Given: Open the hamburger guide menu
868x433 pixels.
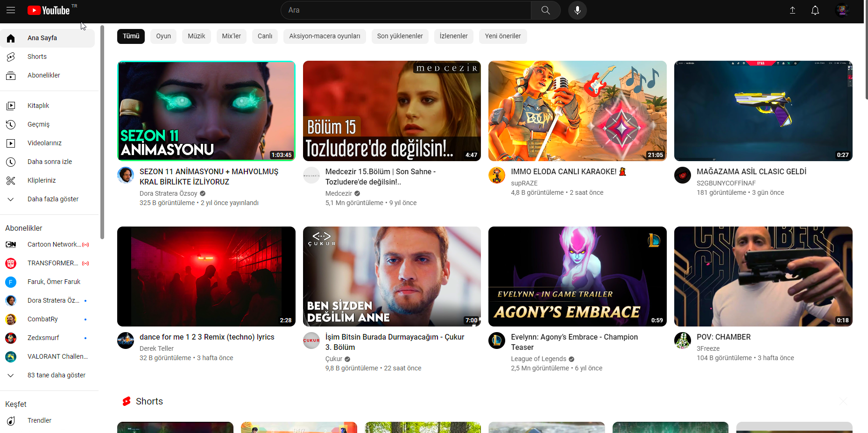Looking at the screenshot, I should tap(11, 10).
